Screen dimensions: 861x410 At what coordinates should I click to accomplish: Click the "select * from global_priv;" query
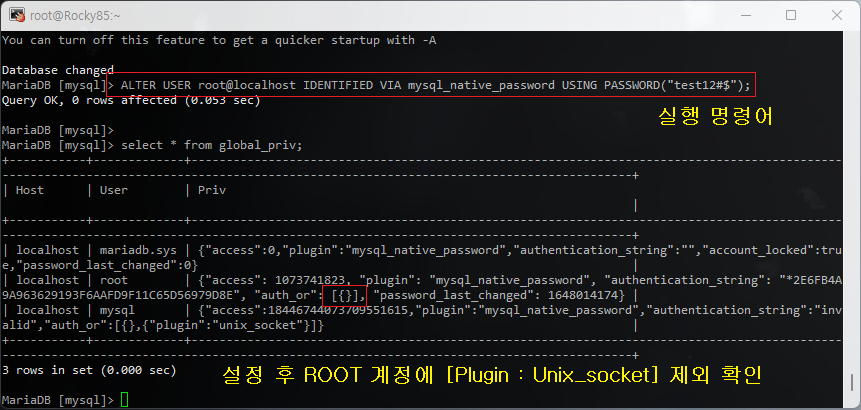211,145
